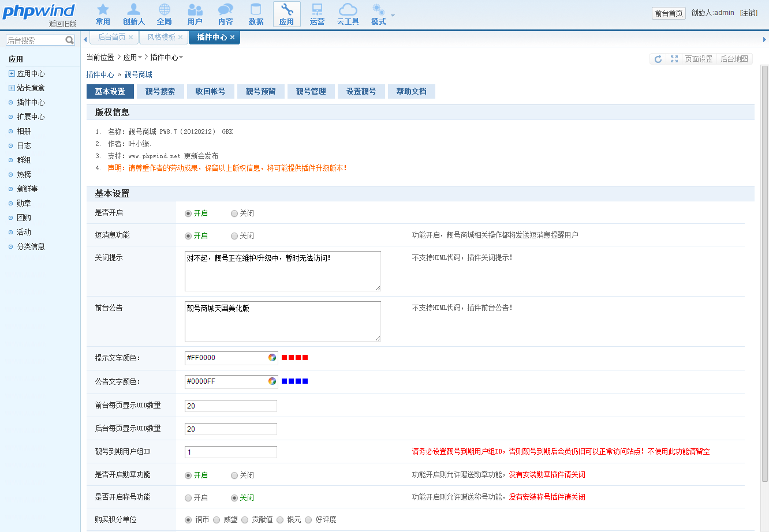Toggle fullscreen with the expand icon
The image size is (769, 532).
(674, 59)
